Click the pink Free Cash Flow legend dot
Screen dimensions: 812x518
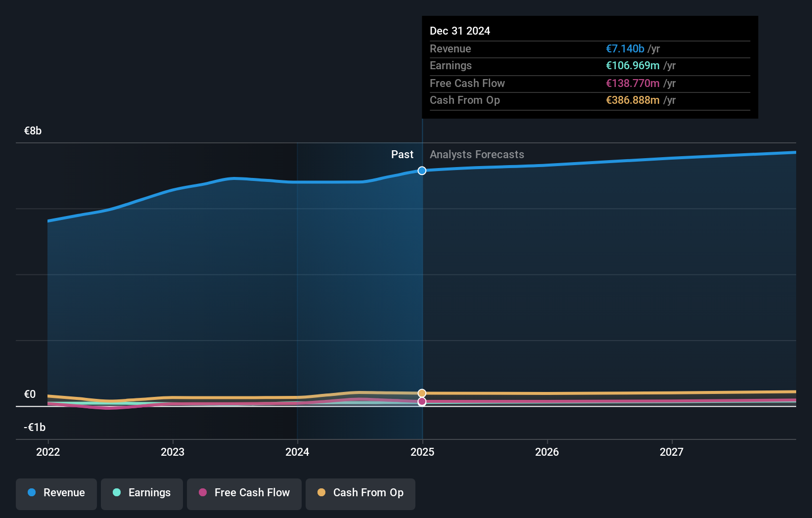click(x=203, y=492)
